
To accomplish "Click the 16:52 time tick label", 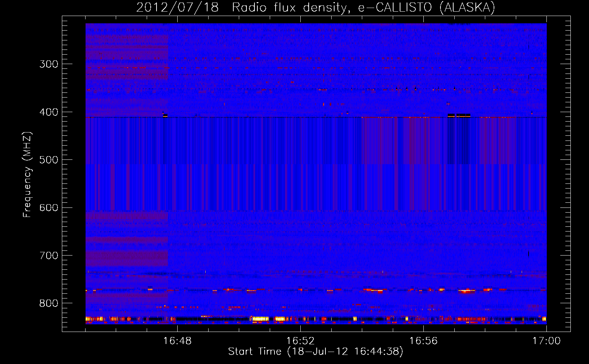I will pyautogui.click(x=300, y=341).
